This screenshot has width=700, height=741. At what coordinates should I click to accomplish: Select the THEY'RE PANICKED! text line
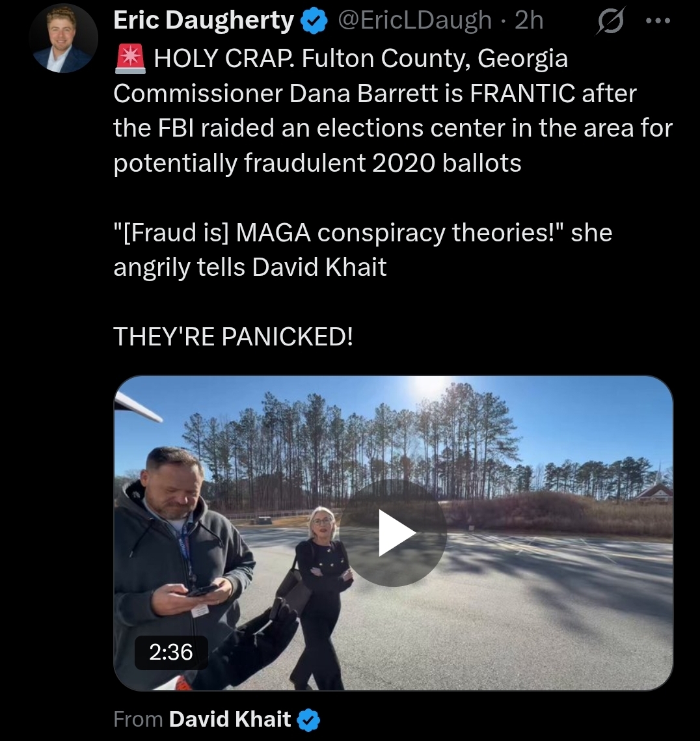233,337
